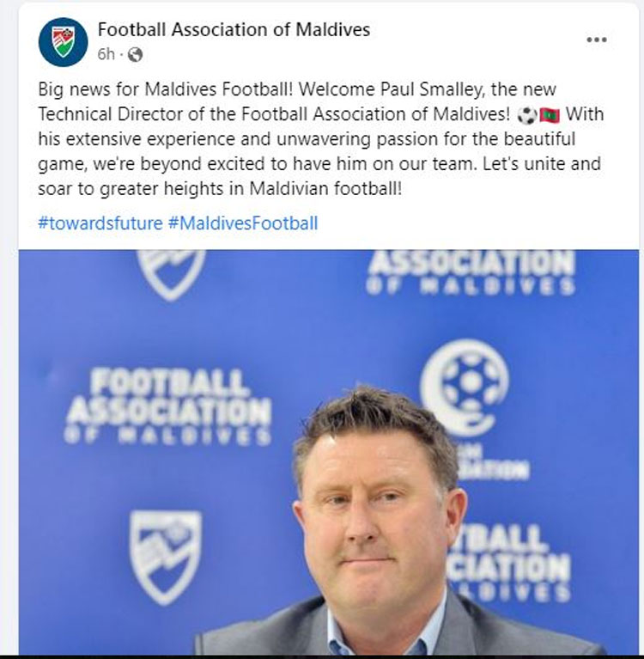
Task: Click the Football Association of Maldives avatar
Action: pos(63,42)
